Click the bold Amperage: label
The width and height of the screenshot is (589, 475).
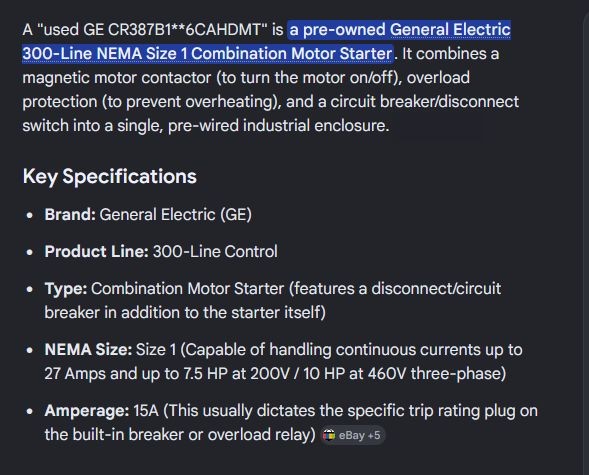point(87,410)
